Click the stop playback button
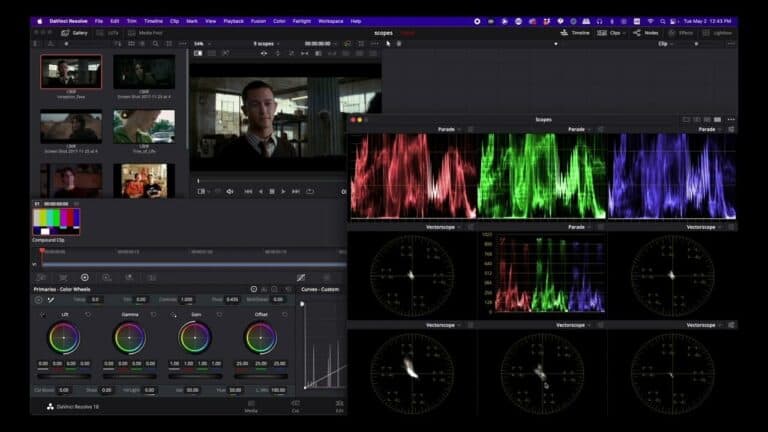Image resolution: width=768 pixels, height=432 pixels. [x=272, y=191]
